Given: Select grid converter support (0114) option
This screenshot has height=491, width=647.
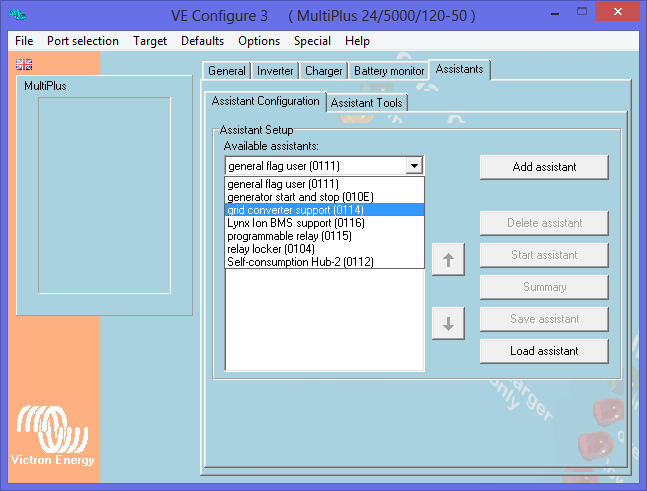Looking at the screenshot, I should tap(295, 210).
